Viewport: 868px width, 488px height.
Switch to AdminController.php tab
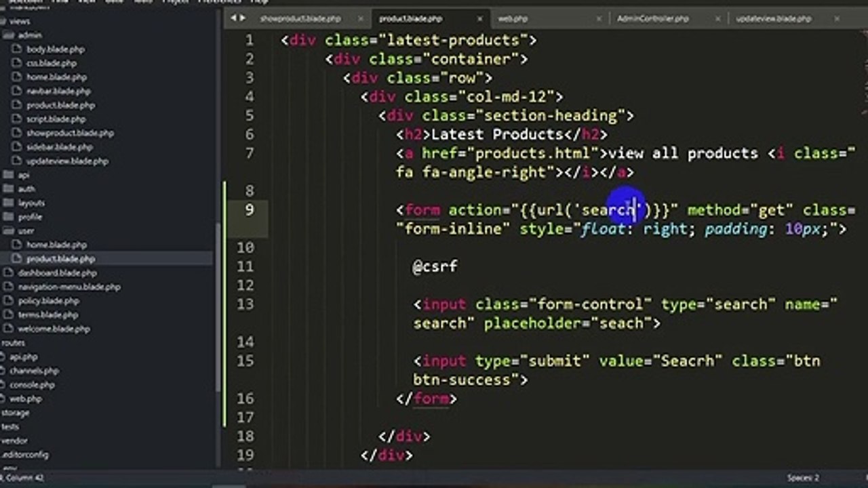[652, 19]
